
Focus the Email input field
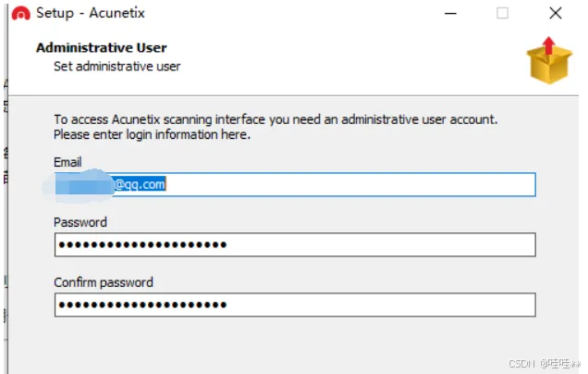[x=295, y=184]
